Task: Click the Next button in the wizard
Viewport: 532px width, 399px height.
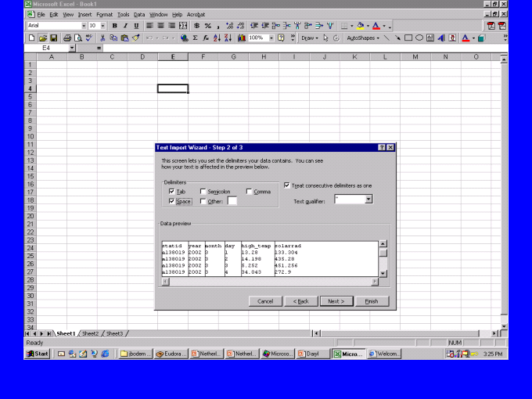Action: (336, 301)
